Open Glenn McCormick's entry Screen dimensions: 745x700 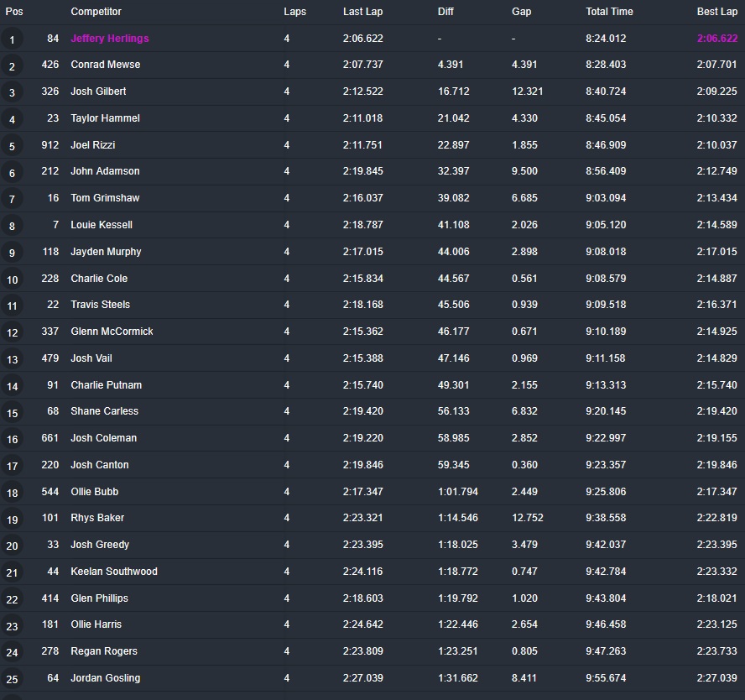112,332
